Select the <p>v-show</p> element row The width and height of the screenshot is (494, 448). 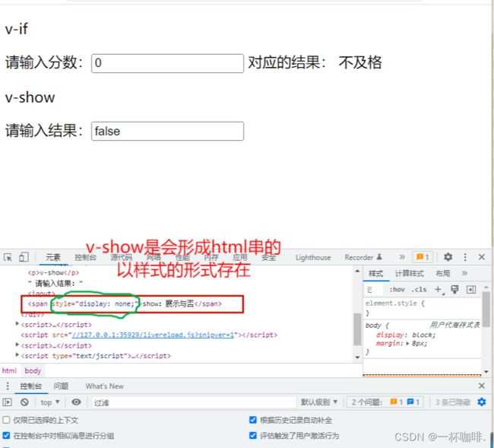click(53, 272)
